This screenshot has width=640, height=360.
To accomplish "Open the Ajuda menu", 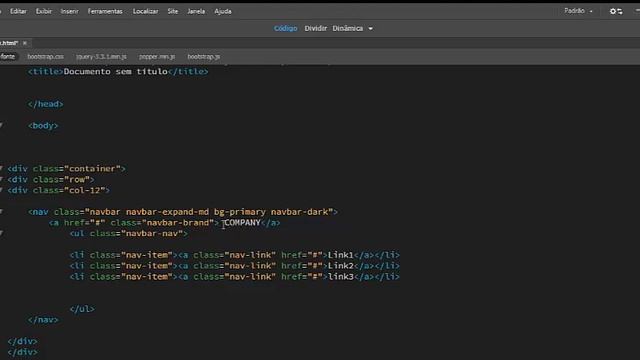I will point(223,11).
